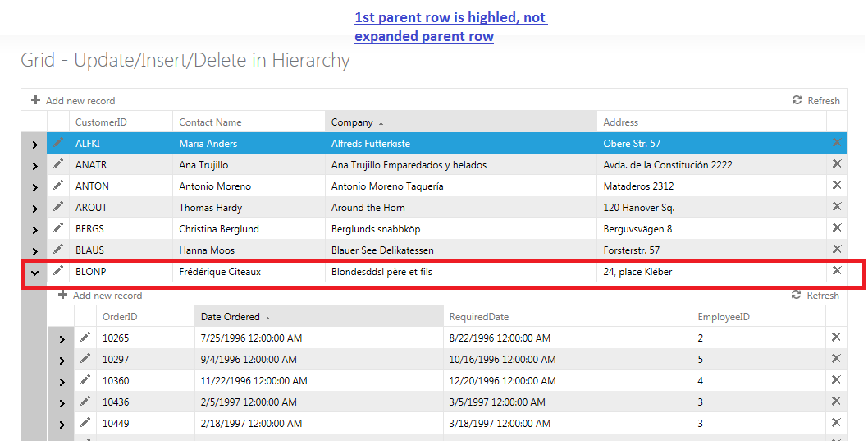
Task: Click the Antonio Moreno Taquería cell
Action: (460, 186)
